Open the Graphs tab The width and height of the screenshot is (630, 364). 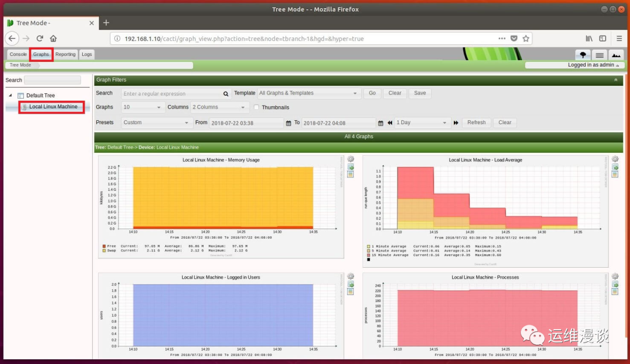coord(41,54)
